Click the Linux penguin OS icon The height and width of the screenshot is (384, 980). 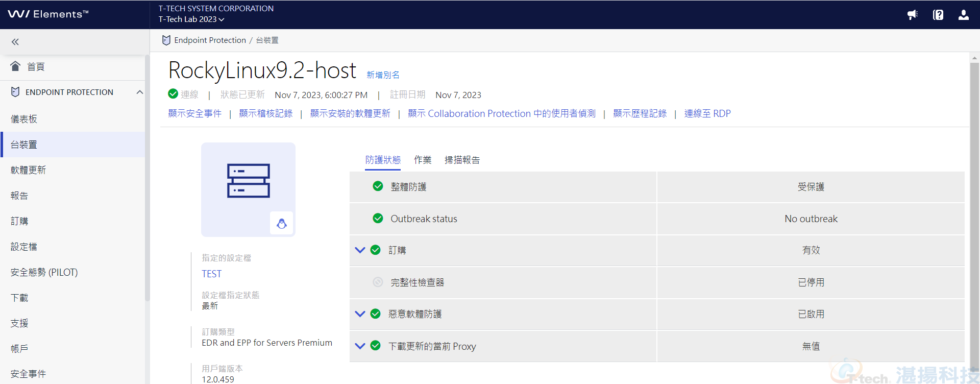(x=281, y=223)
